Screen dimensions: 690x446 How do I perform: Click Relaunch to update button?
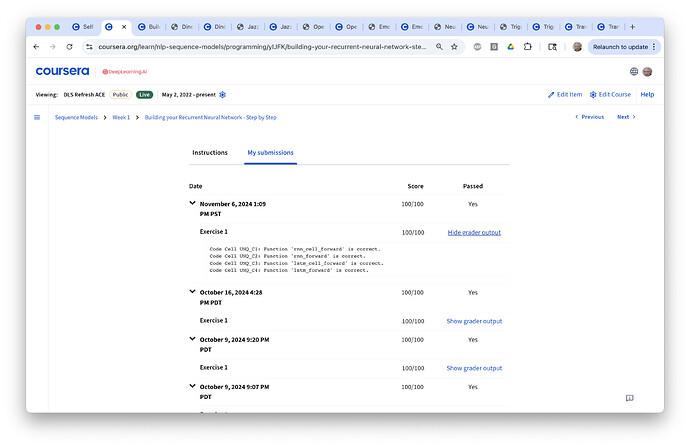(x=620, y=47)
